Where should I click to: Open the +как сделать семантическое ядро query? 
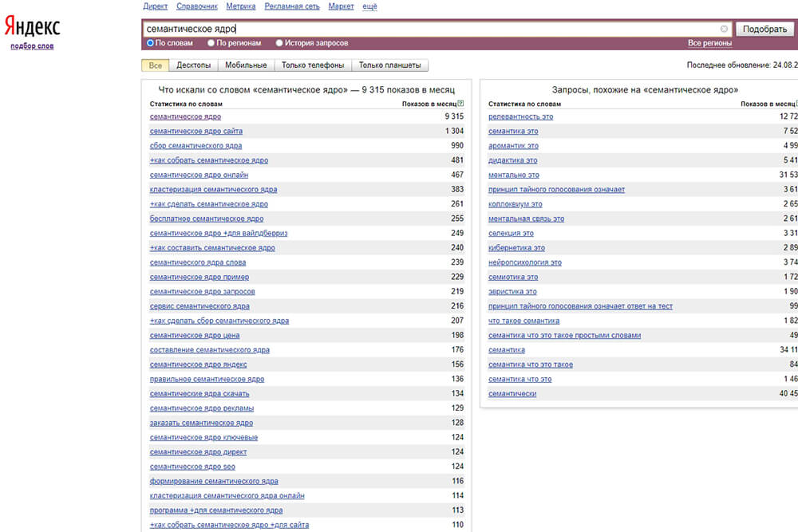click(208, 204)
